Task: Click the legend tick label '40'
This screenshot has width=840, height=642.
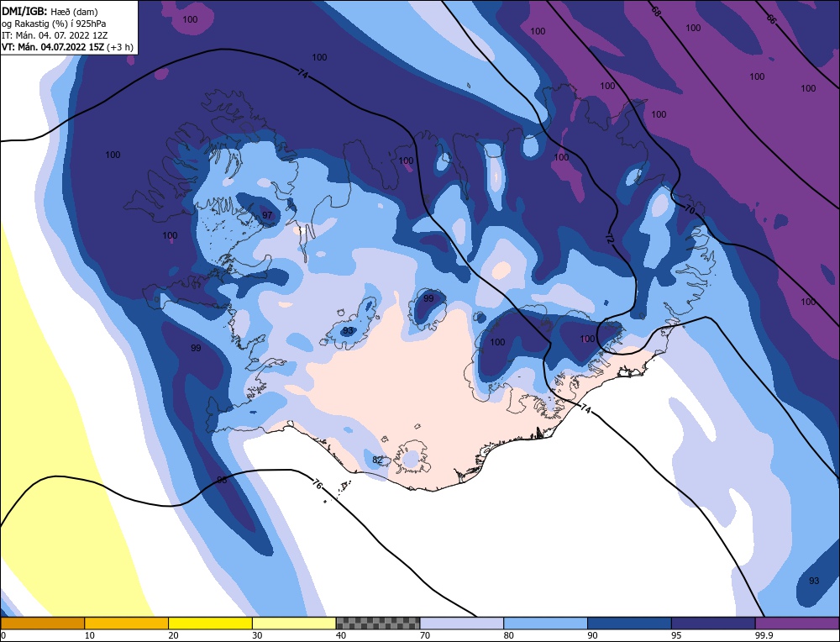Action: (x=341, y=635)
